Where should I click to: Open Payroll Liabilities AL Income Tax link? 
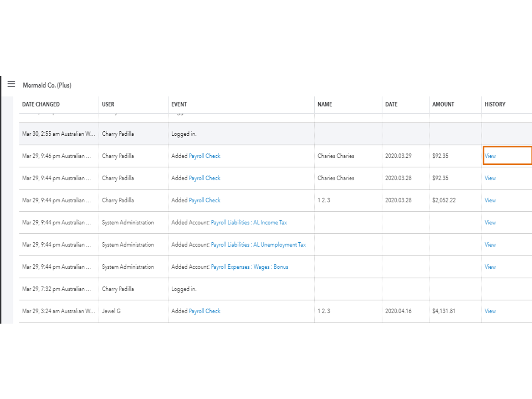coord(249,223)
